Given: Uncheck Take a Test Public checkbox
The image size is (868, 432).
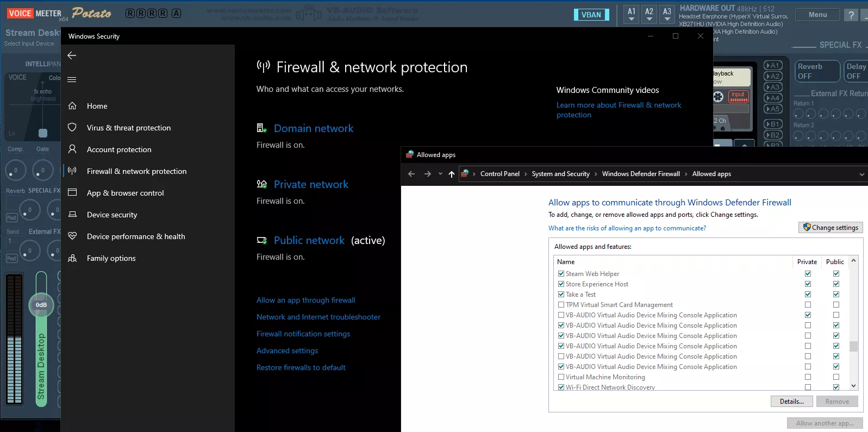Looking at the screenshot, I should pos(836,295).
